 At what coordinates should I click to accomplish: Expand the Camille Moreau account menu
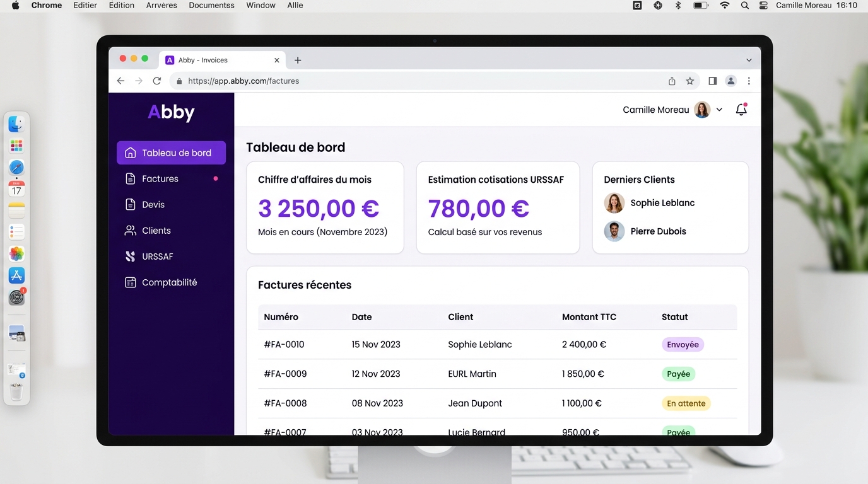tap(719, 110)
